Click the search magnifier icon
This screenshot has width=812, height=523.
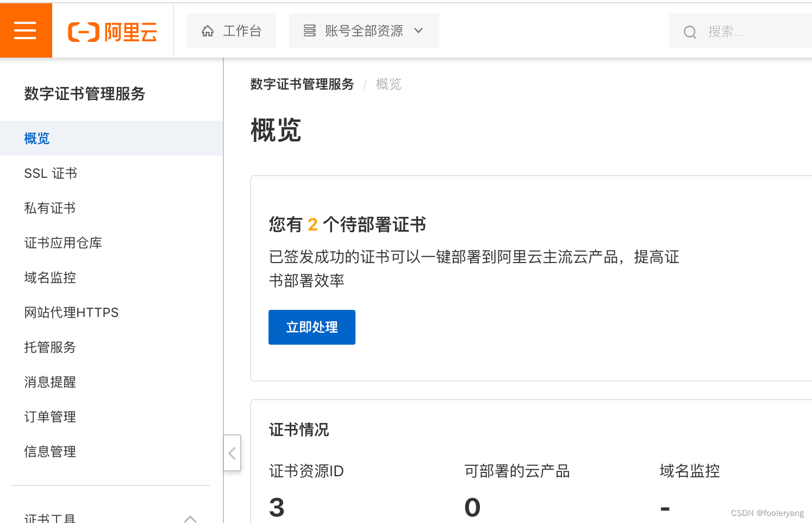pyautogui.click(x=689, y=31)
